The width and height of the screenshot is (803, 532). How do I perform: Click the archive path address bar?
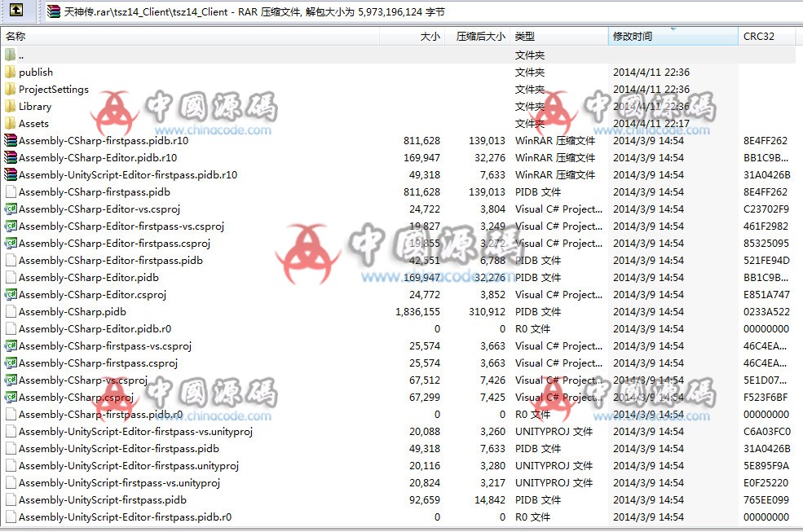click(245, 11)
